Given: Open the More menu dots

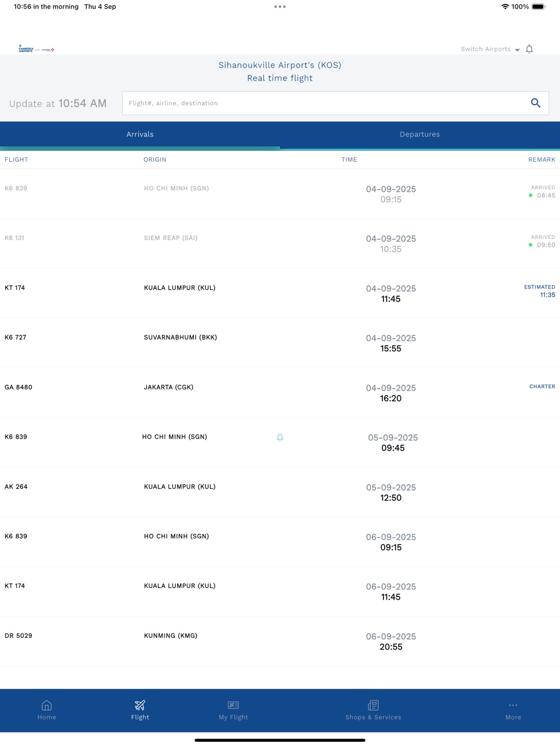Looking at the screenshot, I should click(513, 705).
